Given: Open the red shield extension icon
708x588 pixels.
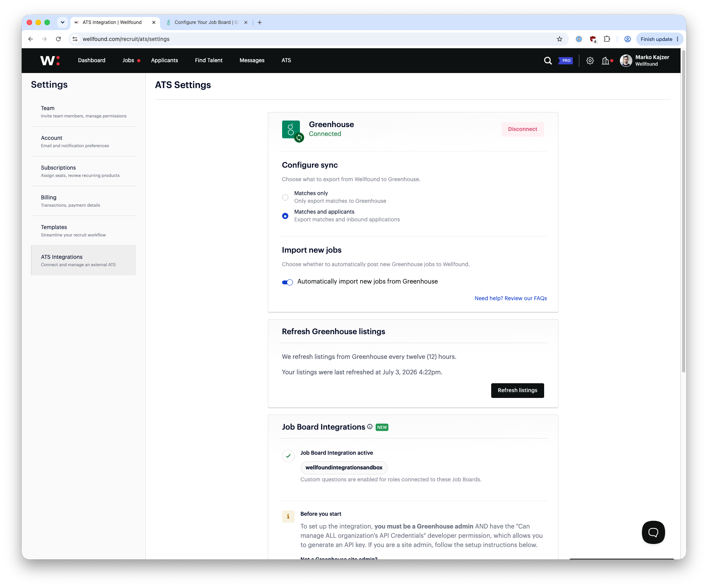Looking at the screenshot, I should (x=593, y=39).
